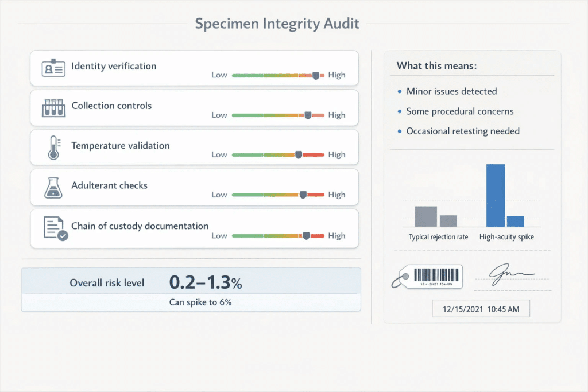Click the barcode specimen tag icon
The height and width of the screenshot is (392, 588).
click(427, 277)
